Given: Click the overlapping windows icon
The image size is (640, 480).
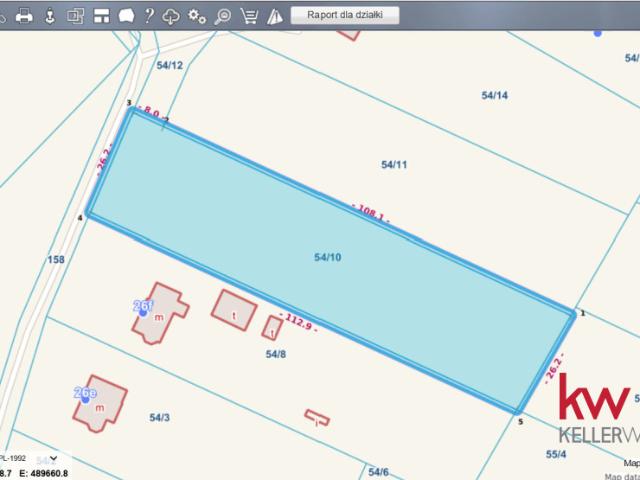Looking at the screenshot, I should tap(75, 15).
